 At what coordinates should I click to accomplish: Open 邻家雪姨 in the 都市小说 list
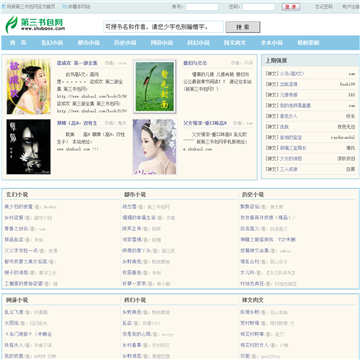132,239
